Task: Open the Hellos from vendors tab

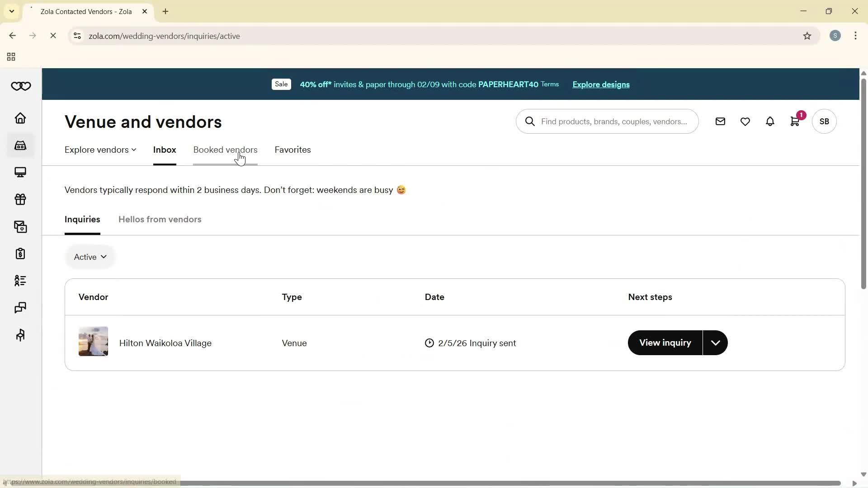Action: point(160,220)
